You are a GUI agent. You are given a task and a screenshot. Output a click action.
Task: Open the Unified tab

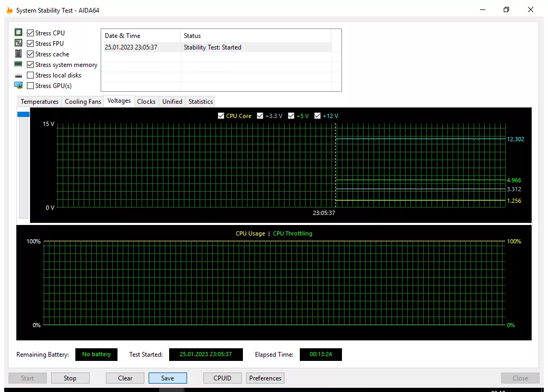pyautogui.click(x=172, y=101)
